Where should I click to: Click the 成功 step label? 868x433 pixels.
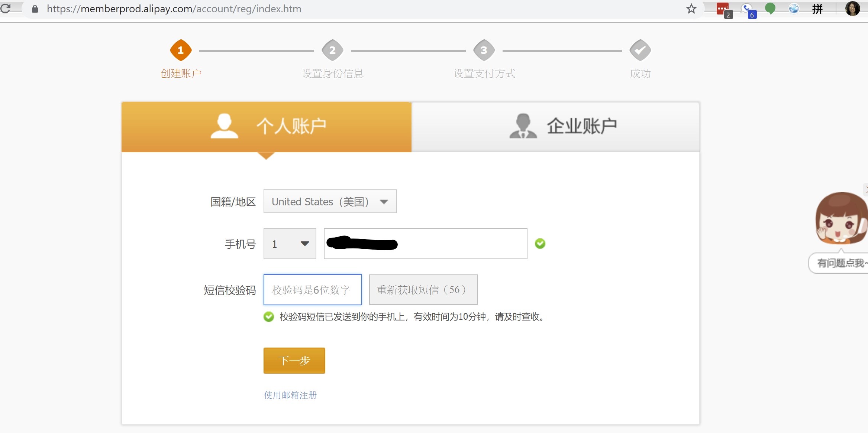tap(640, 74)
